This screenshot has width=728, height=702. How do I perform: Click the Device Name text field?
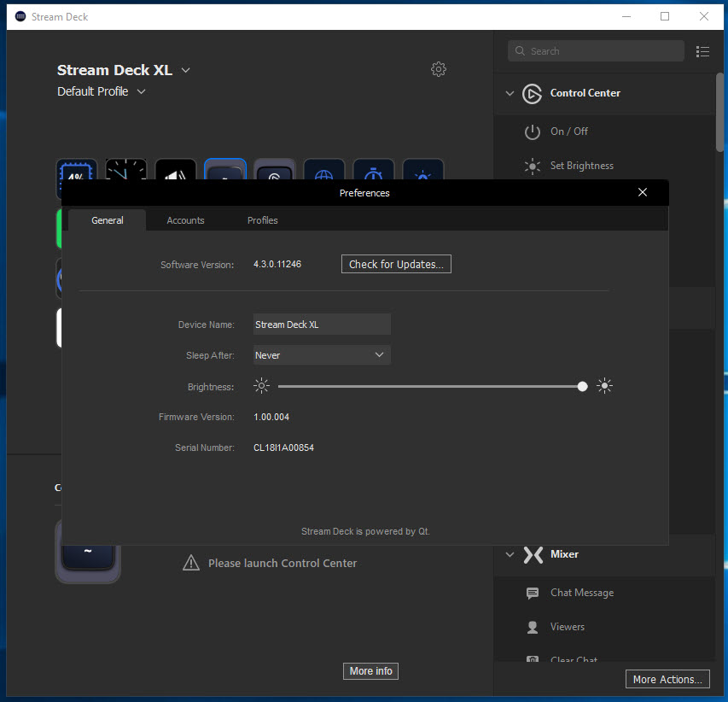322,325
